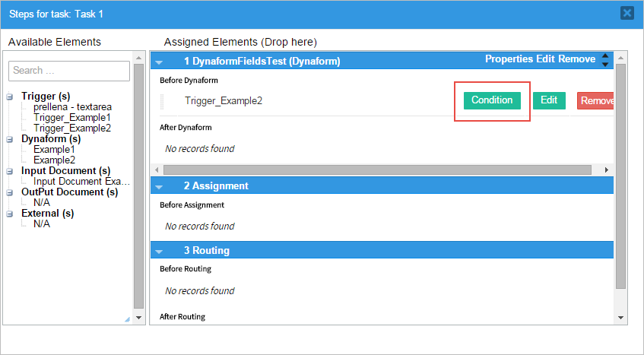The width and height of the screenshot is (644, 355).
Task: Focus the Search elements input field
Action: click(x=69, y=71)
